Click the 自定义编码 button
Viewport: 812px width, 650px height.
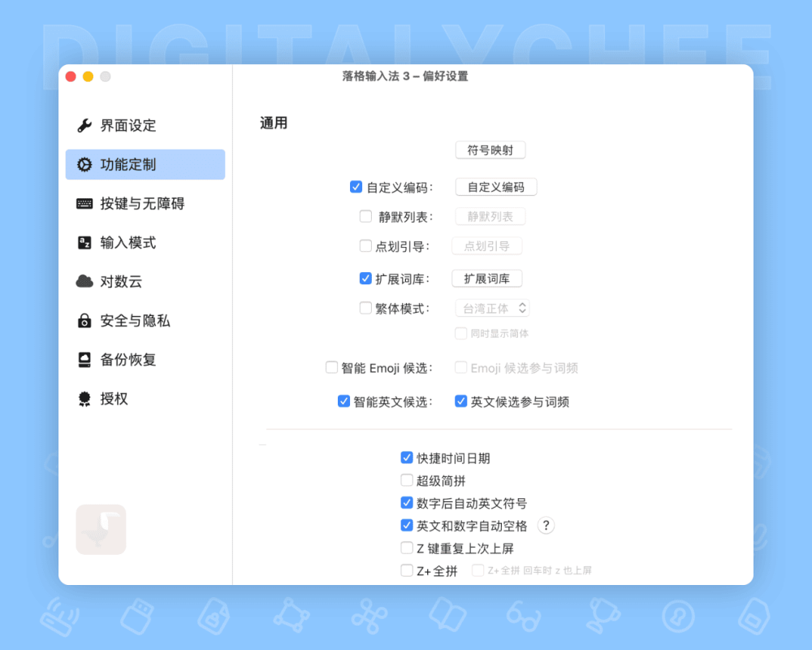click(x=496, y=187)
